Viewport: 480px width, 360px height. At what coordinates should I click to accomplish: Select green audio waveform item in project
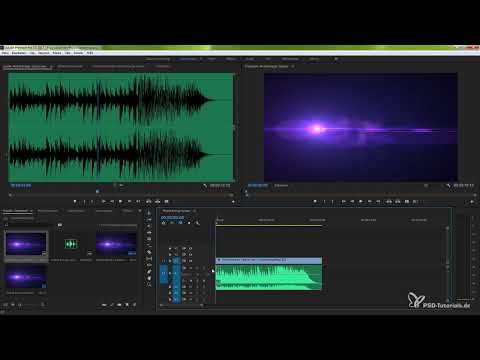point(71,244)
